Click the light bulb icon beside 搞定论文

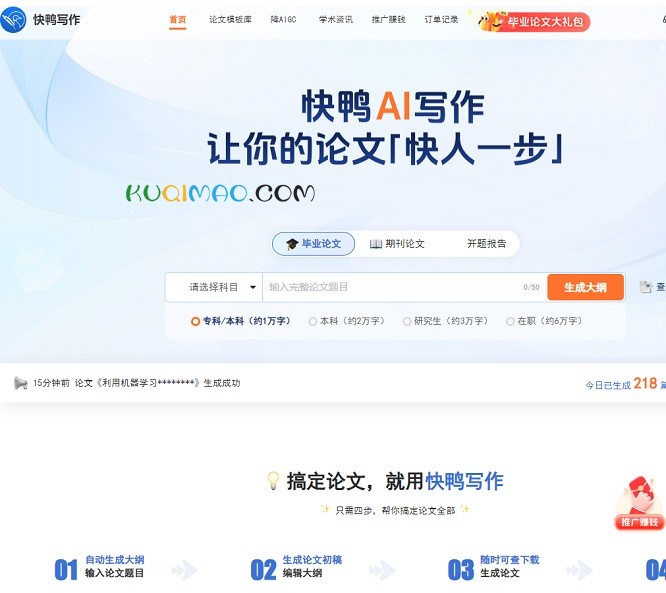[273, 481]
